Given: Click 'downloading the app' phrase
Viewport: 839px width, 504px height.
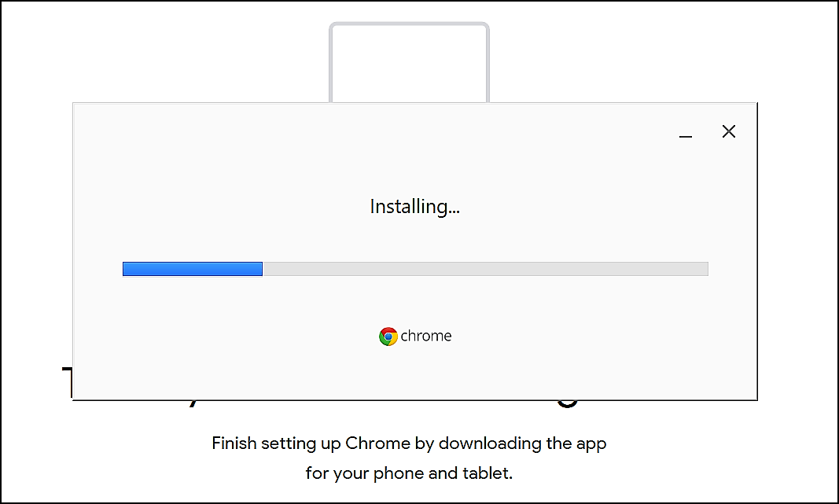Looking at the screenshot, I should [522, 443].
